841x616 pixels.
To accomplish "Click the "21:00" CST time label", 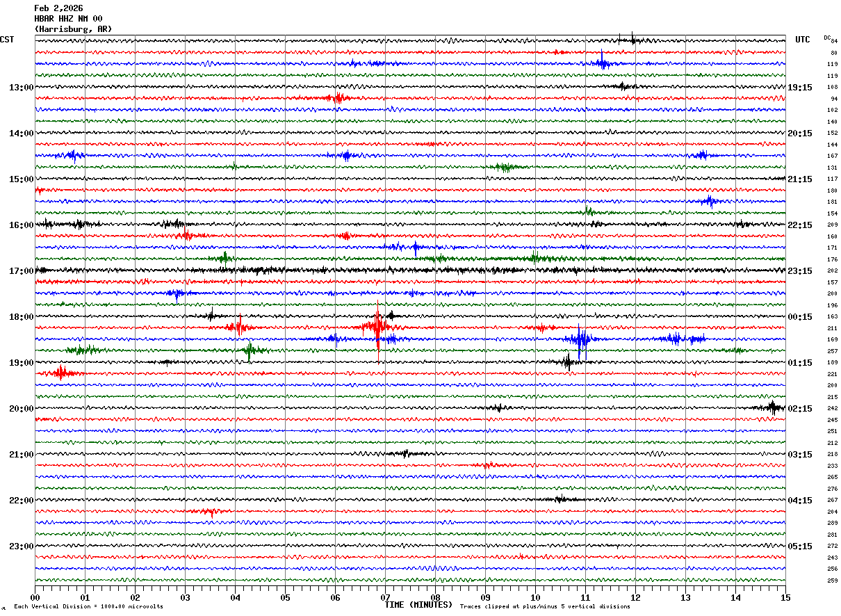I will (x=21, y=455).
